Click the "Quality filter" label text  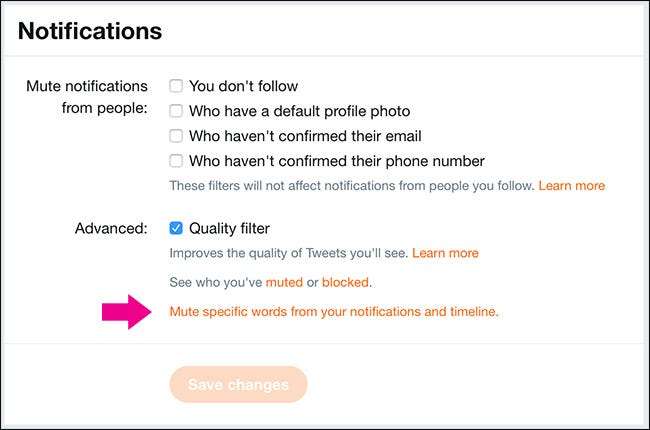pyautogui.click(x=229, y=228)
